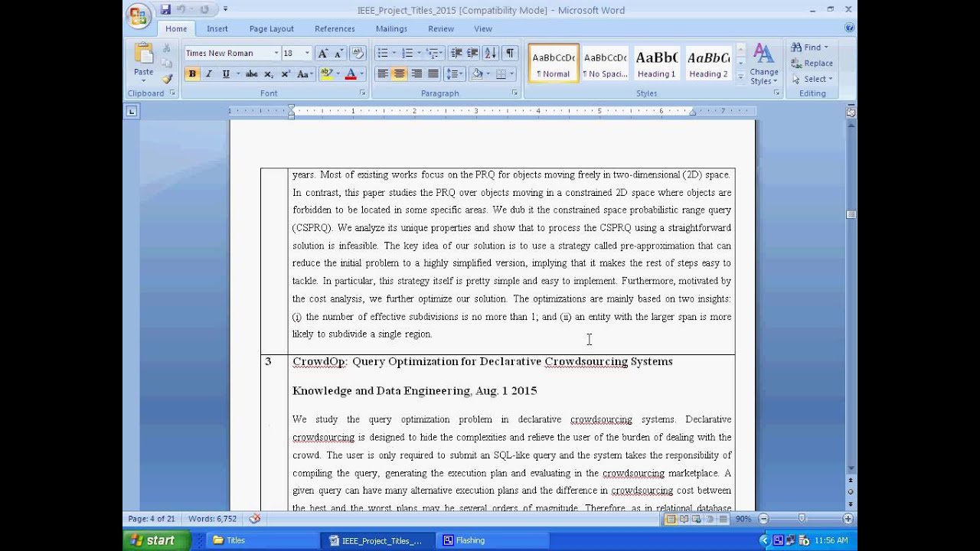Increase the paragraph indent

(x=472, y=54)
